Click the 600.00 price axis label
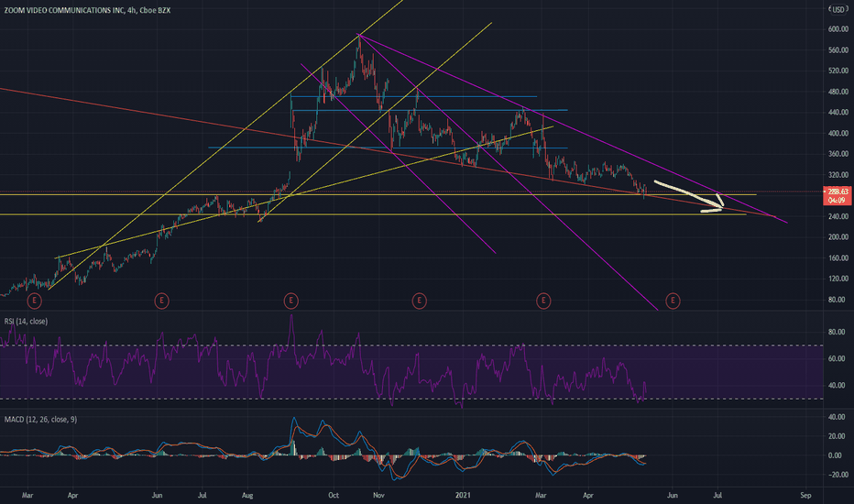Image resolution: width=854 pixels, height=504 pixels. [x=838, y=29]
